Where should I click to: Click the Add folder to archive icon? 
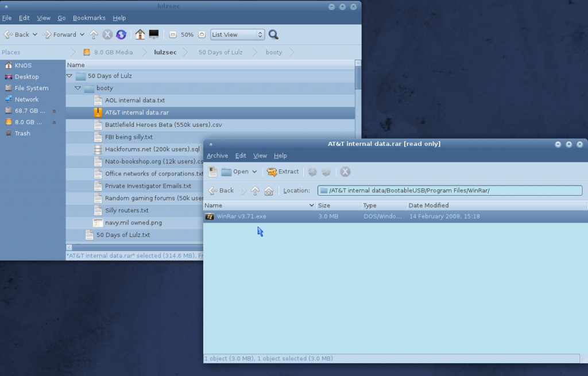pyautogui.click(x=326, y=172)
